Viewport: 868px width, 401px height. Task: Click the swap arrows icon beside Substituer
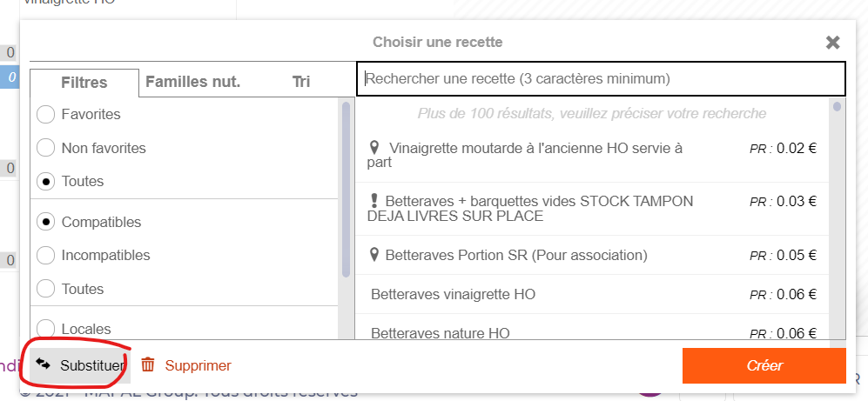(x=43, y=364)
